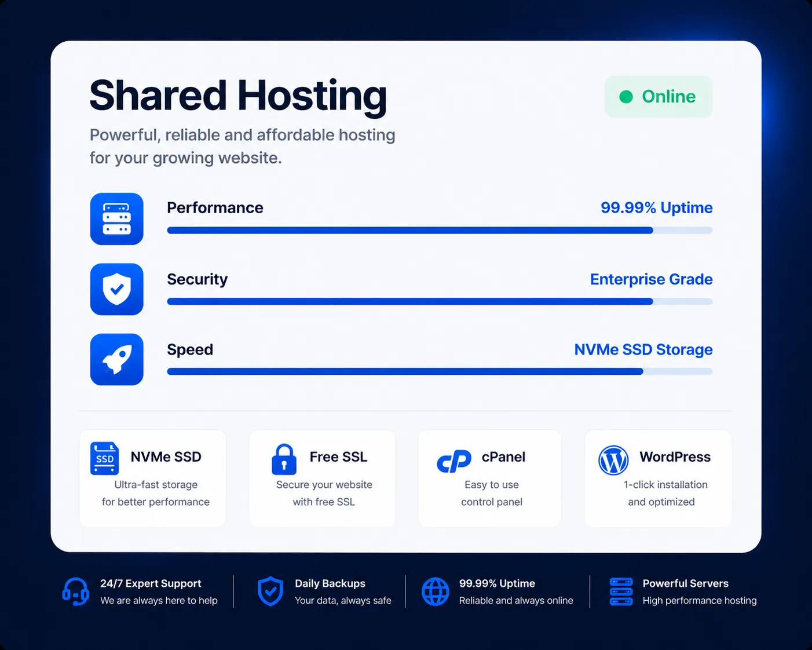
Task: Click the WordPress logo icon
Action: point(613,461)
